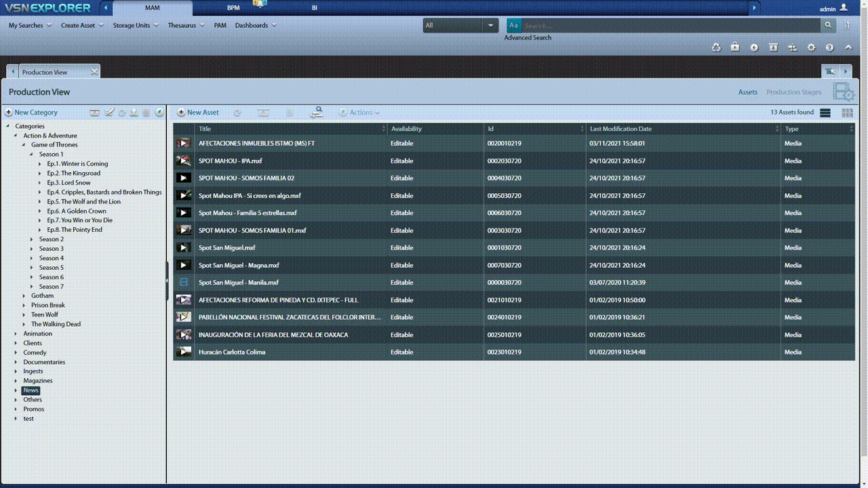This screenshot has height=488, width=868.
Task: Click thumbnail of SPOT MAHOU - IPA.mxf
Action: click(x=183, y=161)
